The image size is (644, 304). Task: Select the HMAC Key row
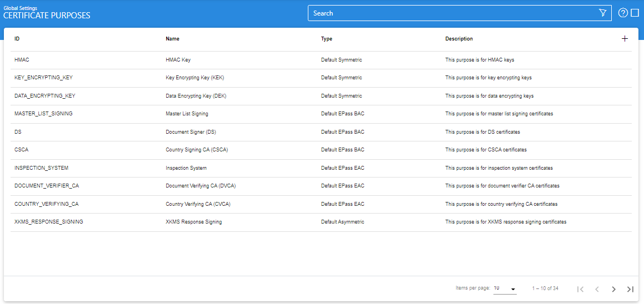(x=178, y=60)
